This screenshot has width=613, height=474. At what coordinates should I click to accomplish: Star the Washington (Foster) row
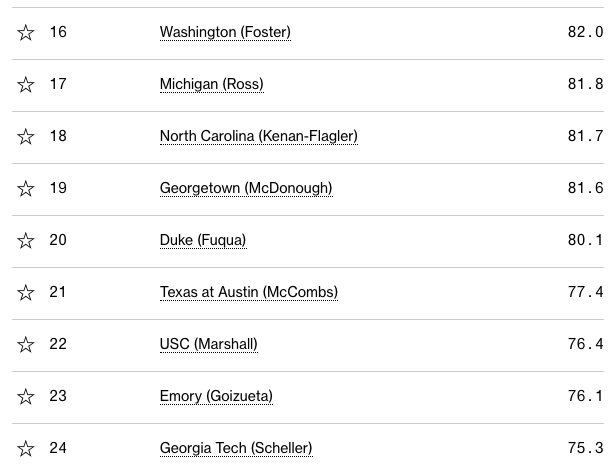click(26, 33)
